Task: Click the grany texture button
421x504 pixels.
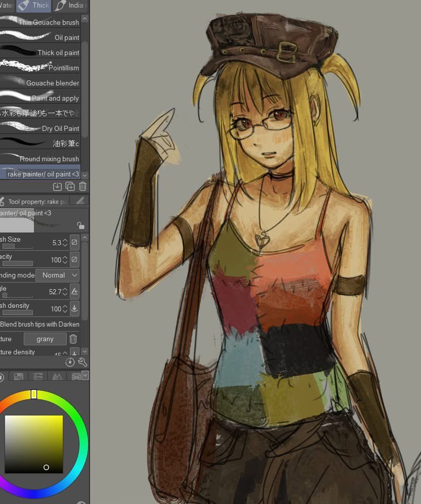Action: 45,339
